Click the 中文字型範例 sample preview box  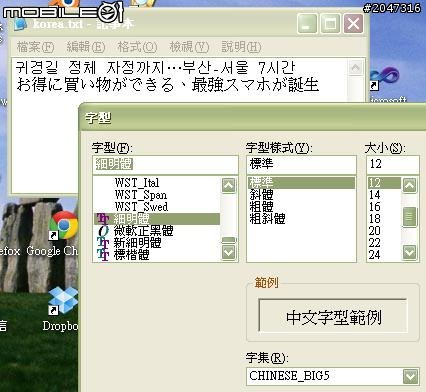point(333,316)
